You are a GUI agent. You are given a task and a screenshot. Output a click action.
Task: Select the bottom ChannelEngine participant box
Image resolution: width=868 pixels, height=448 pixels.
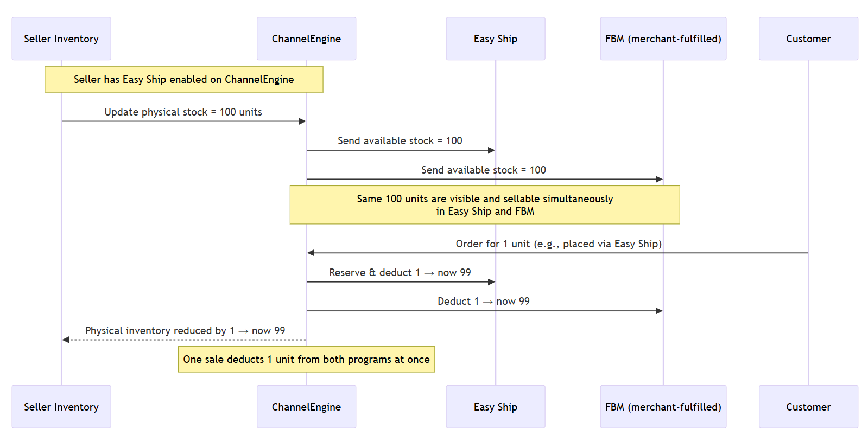pos(306,407)
